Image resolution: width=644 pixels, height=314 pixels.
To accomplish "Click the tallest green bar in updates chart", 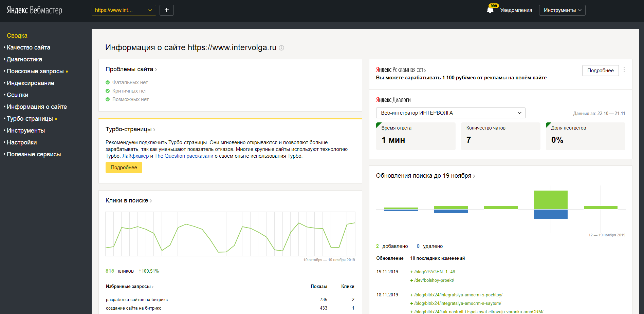I will point(551,200).
